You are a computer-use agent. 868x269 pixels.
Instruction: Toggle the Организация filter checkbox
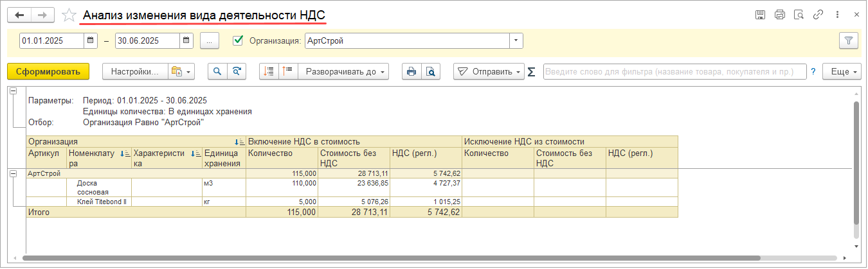pos(238,40)
